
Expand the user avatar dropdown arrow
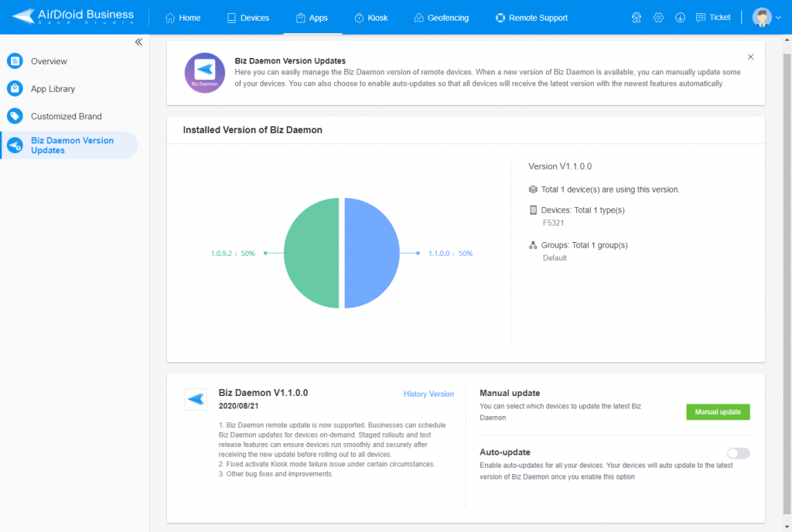click(778, 18)
